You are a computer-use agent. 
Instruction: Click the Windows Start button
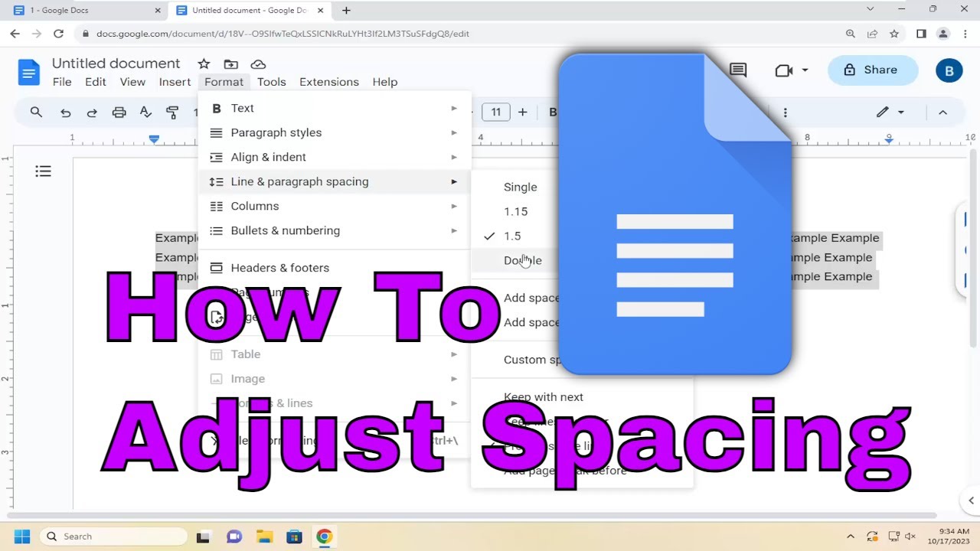[21, 536]
